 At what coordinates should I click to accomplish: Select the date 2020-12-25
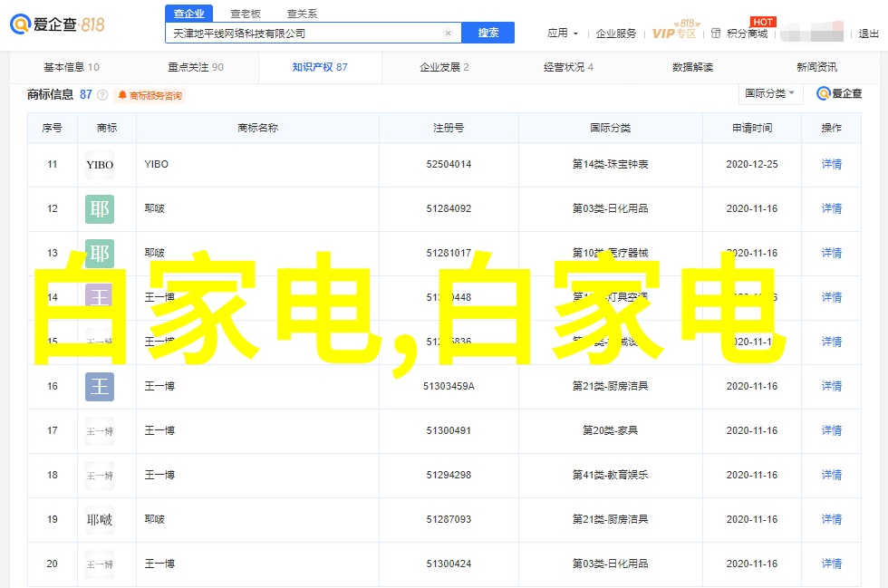pos(752,164)
